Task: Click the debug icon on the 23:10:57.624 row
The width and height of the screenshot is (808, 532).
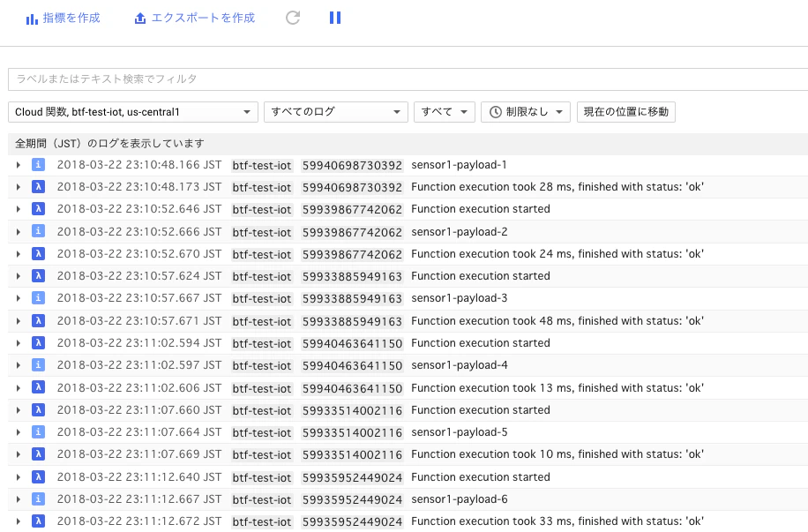Action: pos(38,276)
